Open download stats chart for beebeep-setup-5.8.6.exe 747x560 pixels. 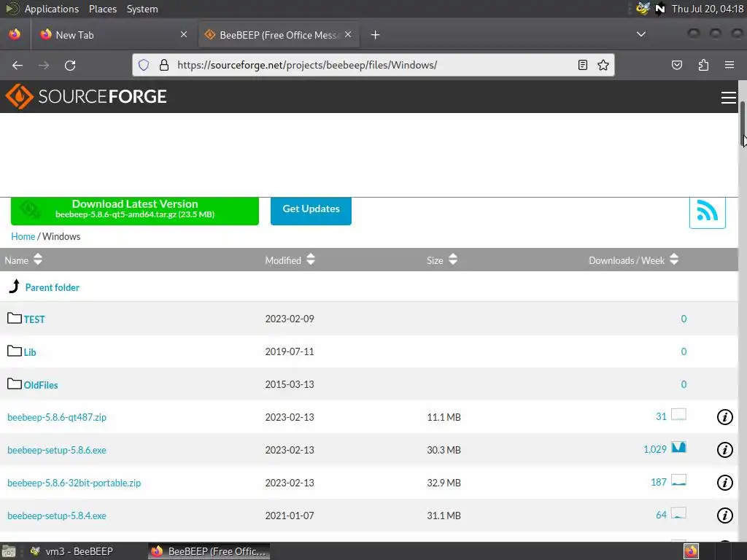click(x=678, y=448)
